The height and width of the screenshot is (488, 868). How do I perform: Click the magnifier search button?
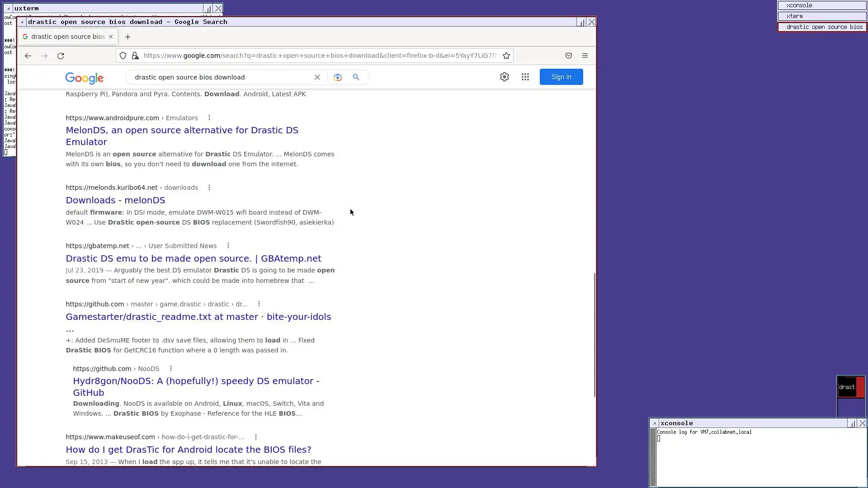pos(356,77)
